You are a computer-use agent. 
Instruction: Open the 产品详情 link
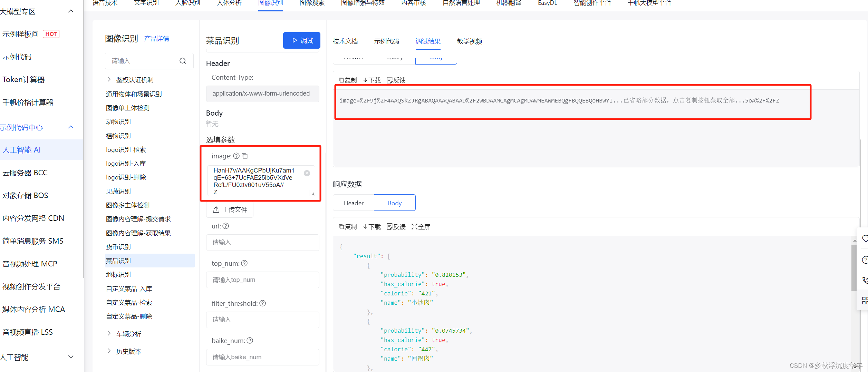click(157, 39)
